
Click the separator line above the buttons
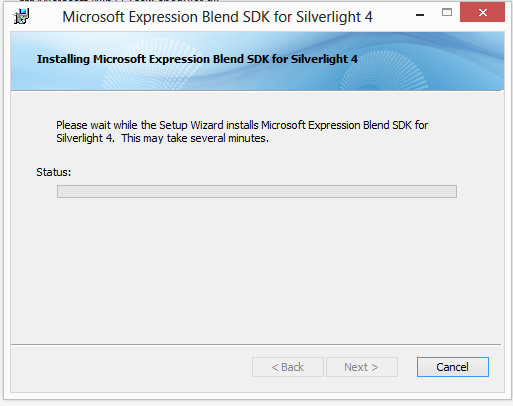(x=256, y=344)
